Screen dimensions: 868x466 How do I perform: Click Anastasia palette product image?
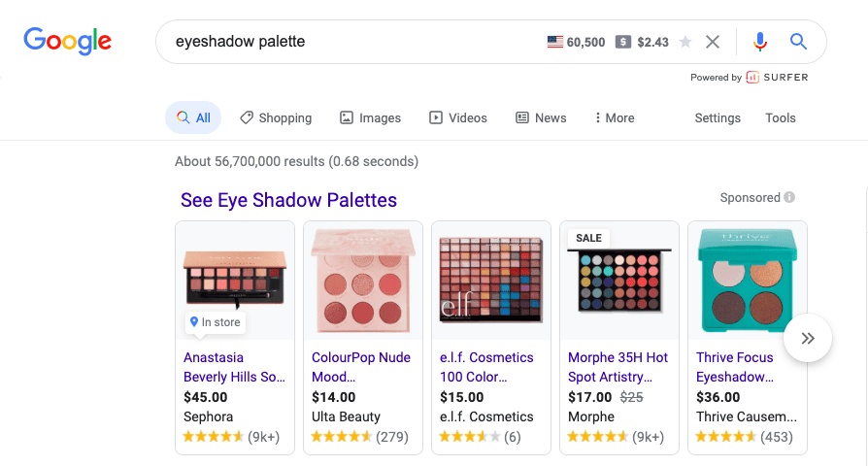click(235, 279)
